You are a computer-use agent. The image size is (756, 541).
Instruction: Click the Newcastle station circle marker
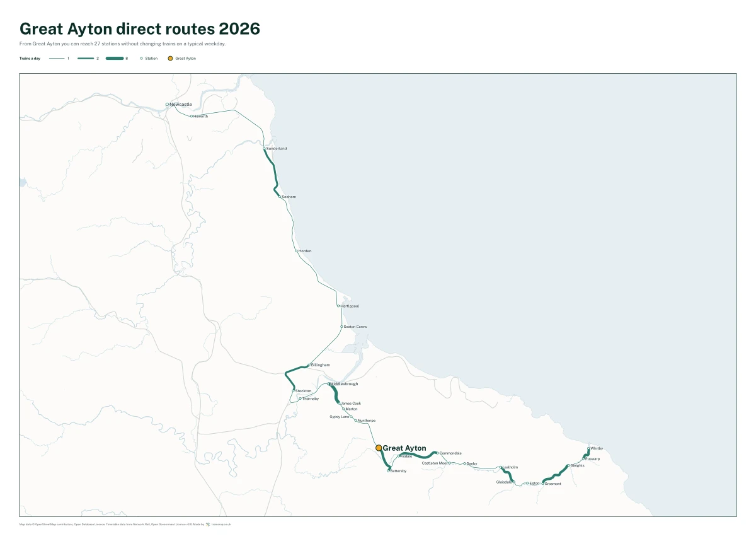click(167, 104)
